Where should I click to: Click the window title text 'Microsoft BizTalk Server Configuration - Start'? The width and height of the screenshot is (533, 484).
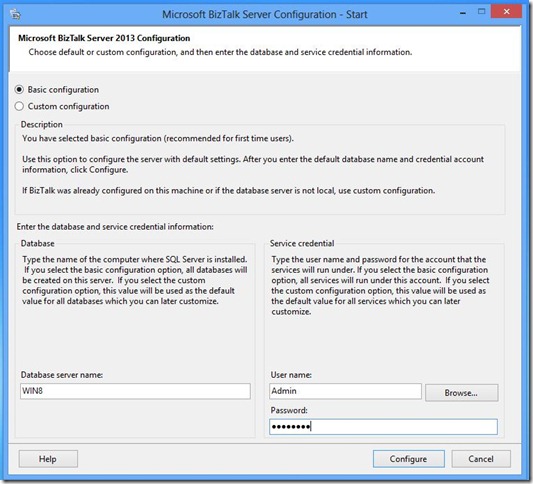pyautogui.click(x=264, y=15)
